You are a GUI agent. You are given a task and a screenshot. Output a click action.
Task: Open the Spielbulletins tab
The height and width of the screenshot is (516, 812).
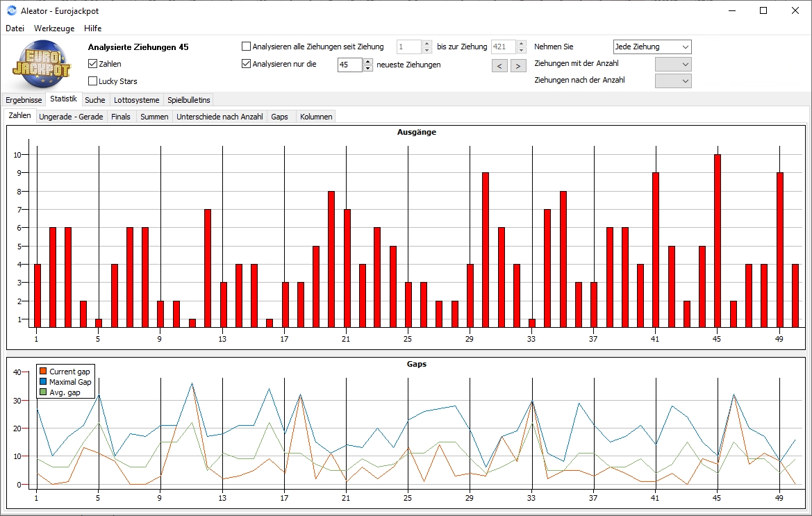coord(188,100)
